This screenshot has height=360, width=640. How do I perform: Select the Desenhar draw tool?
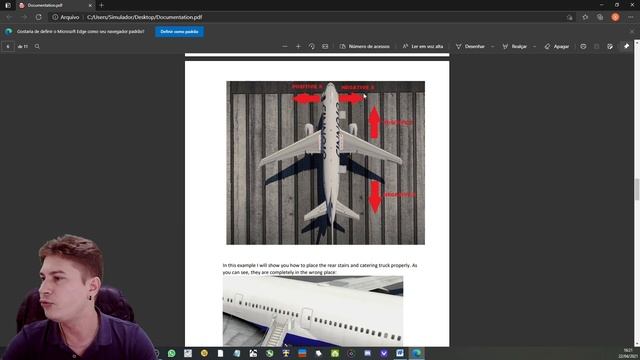pyautogui.click(x=470, y=47)
